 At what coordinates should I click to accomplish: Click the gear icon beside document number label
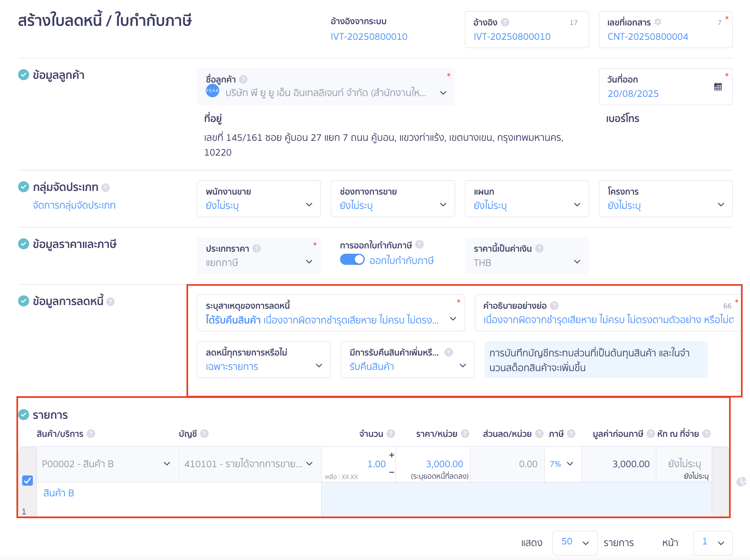[658, 22]
